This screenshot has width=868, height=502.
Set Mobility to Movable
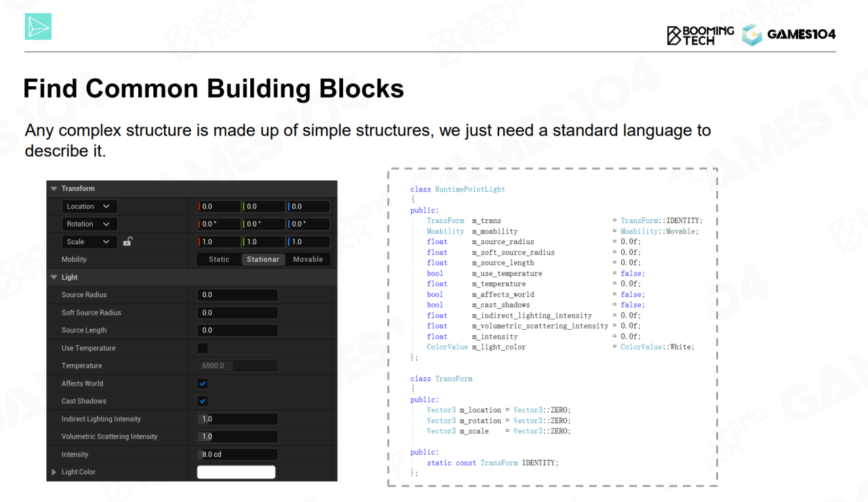pyautogui.click(x=308, y=259)
